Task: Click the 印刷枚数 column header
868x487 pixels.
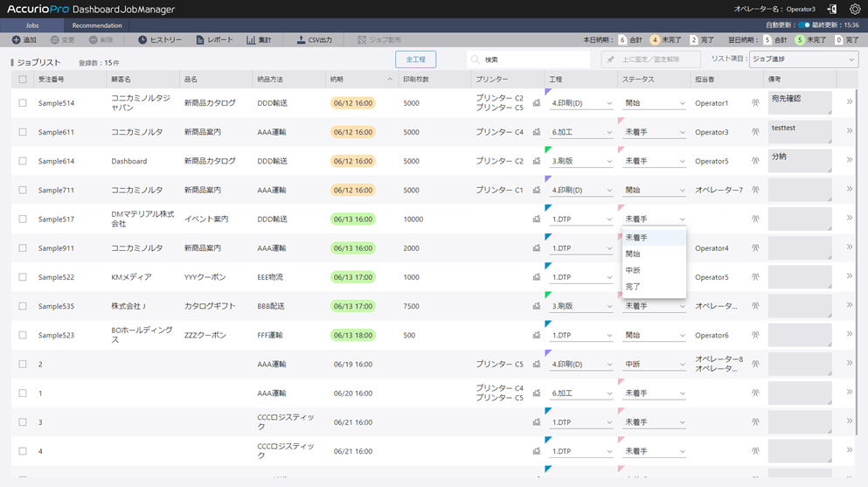Action: [434, 80]
